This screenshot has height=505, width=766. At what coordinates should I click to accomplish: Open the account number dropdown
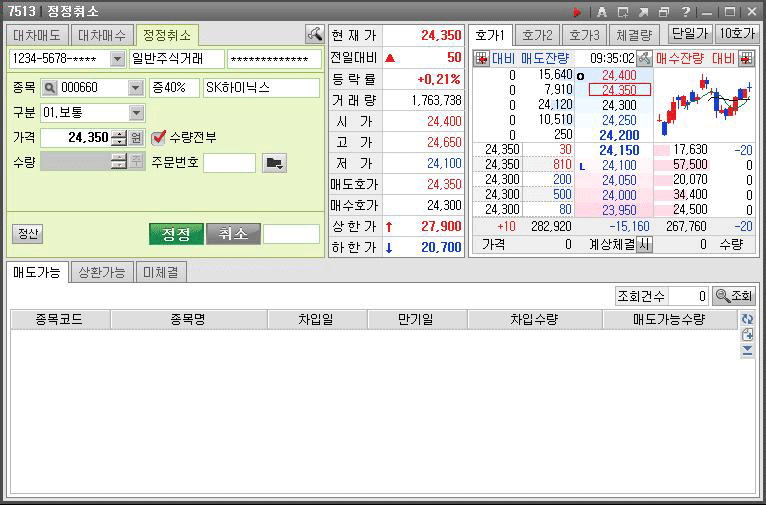pyautogui.click(x=117, y=59)
